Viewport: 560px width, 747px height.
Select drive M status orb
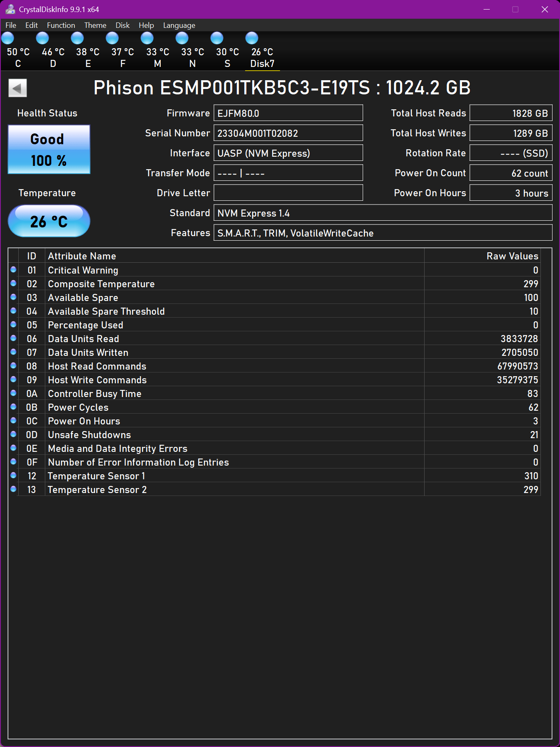147,38
